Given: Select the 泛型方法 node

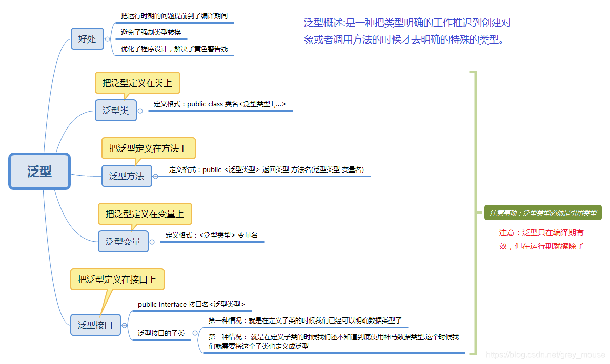Looking at the screenshot, I should point(127,176).
